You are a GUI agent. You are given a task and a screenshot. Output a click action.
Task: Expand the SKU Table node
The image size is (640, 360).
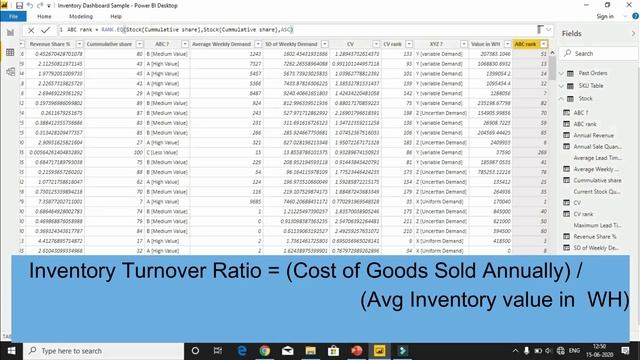pos(562,86)
